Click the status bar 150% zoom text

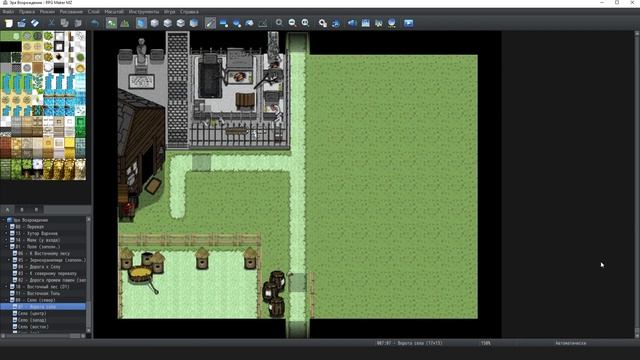(x=486, y=343)
